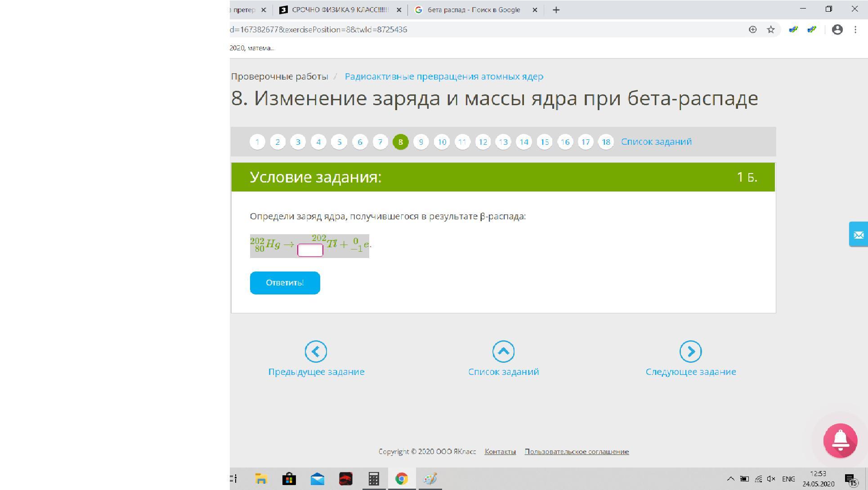Click the nuclear charge answer input box
This screenshot has width=868, height=490.
[310, 250]
